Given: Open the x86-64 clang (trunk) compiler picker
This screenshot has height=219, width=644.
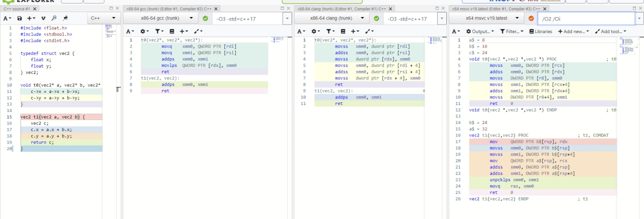Looking at the screenshot, I should click(x=331, y=18).
